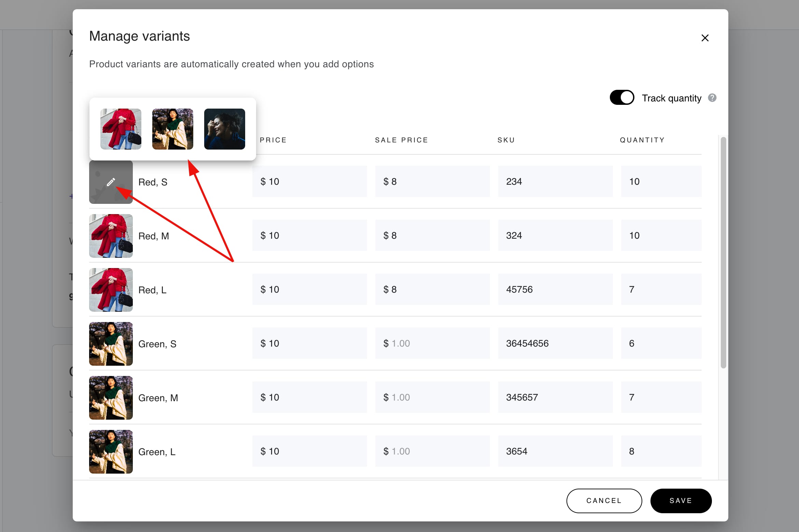
Task: Click the Green, S variant thumbnail
Action: pyautogui.click(x=111, y=344)
